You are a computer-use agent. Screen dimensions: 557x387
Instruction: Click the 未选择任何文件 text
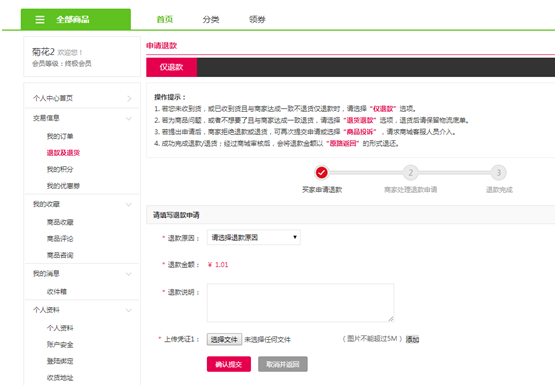coord(267,340)
